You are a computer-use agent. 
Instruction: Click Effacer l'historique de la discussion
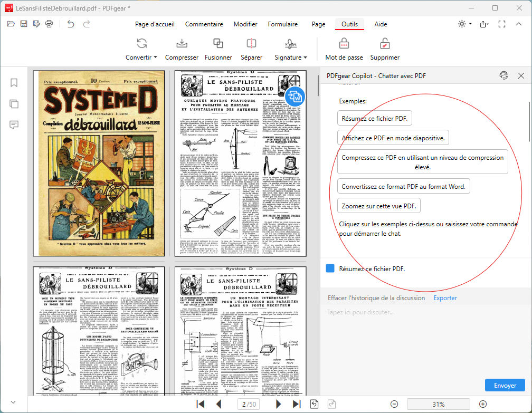[376, 297]
